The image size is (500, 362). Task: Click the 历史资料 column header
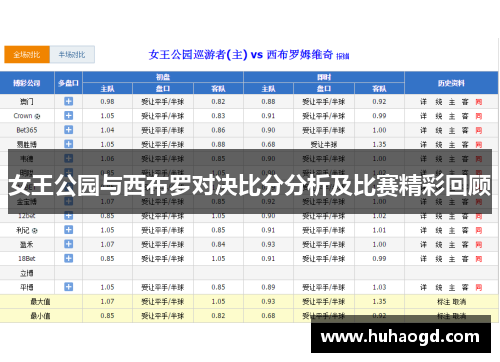point(451,83)
